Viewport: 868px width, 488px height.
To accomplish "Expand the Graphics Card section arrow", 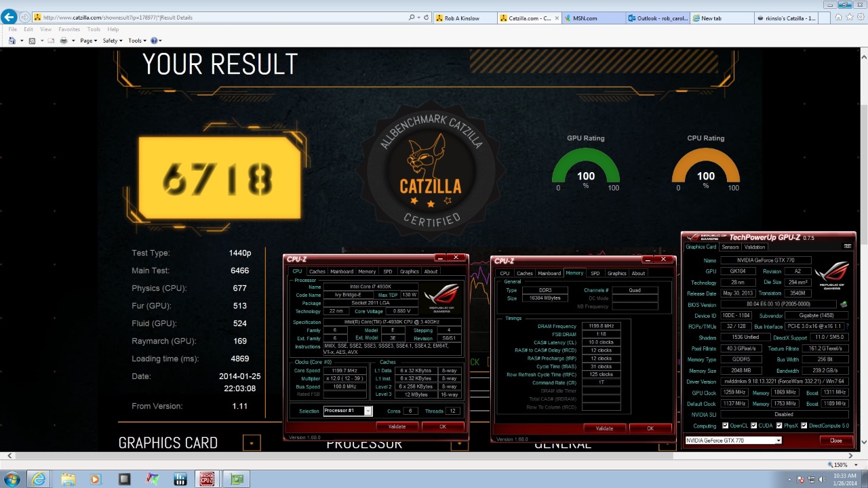I will pos(252,443).
